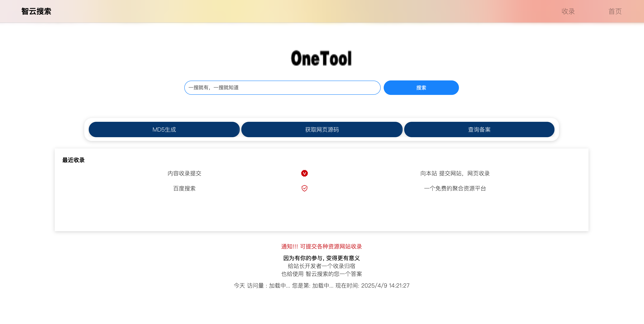Open the 查询备案 tool

pos(479,129)
